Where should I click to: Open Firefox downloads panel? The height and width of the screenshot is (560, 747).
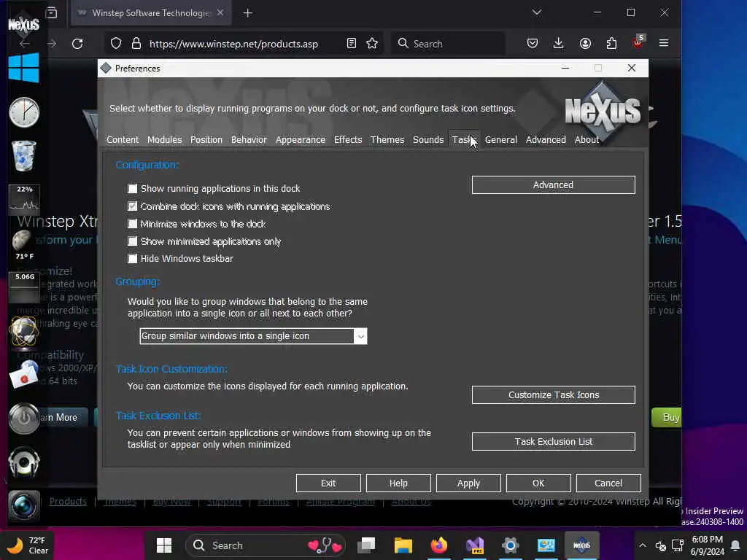(x=558, y=43)
